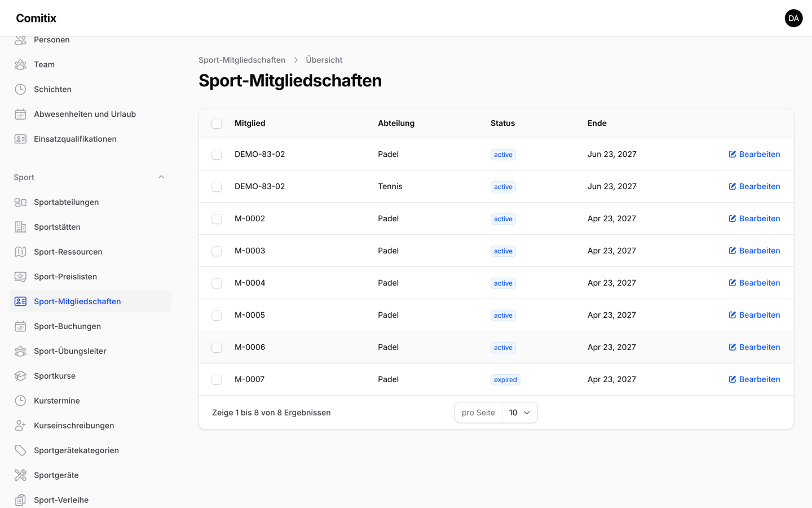Check the DEMO-83-02 Padel row checkbox
Screen dimensions: 812x508
tap(217, 155)
